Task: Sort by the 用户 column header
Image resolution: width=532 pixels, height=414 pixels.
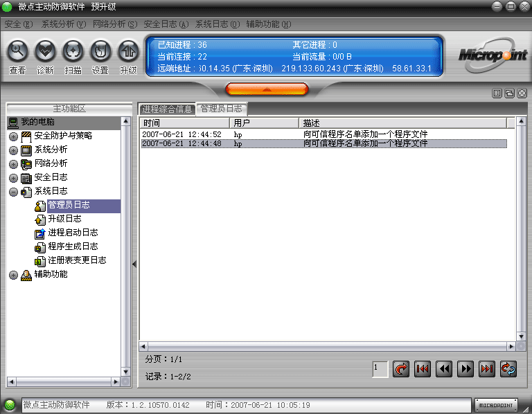Action: [265, 123]
